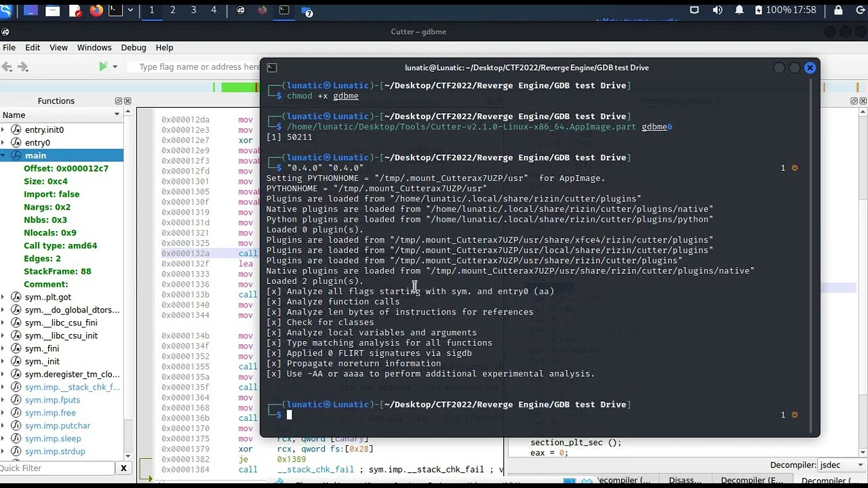Click the 17:58 clock in panel
Screen dimensions: 868x488
click(804, 10)
